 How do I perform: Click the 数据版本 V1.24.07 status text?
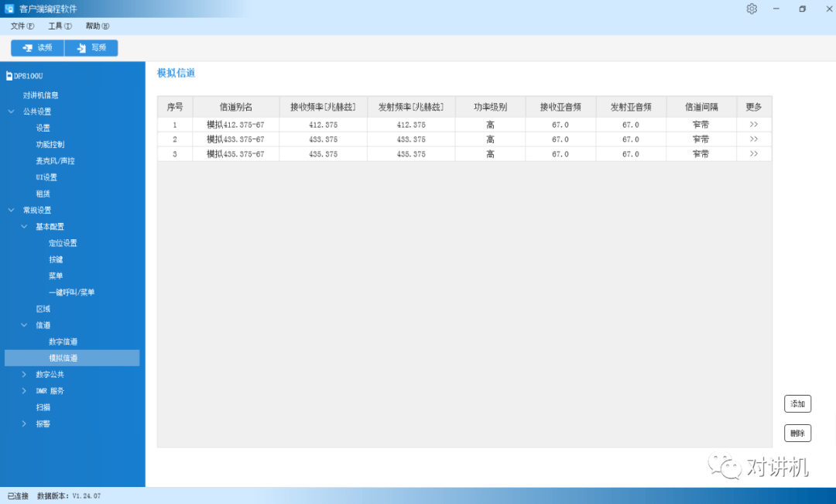point(69,496)
